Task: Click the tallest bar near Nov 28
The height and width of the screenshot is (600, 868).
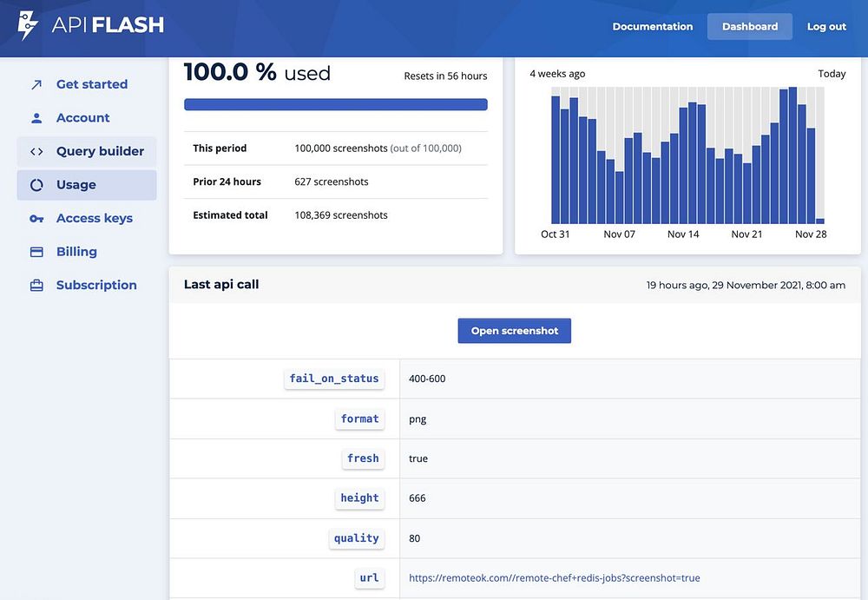Action: point(792,155)
